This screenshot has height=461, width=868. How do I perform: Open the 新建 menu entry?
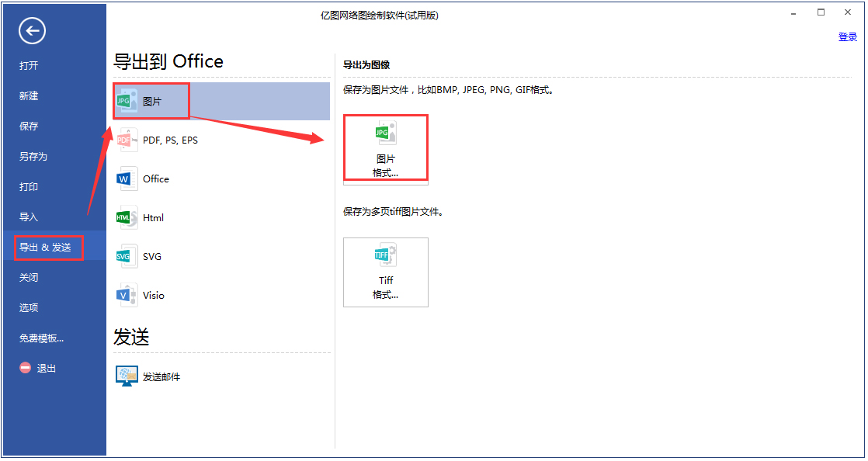click(x=30, y=95)
